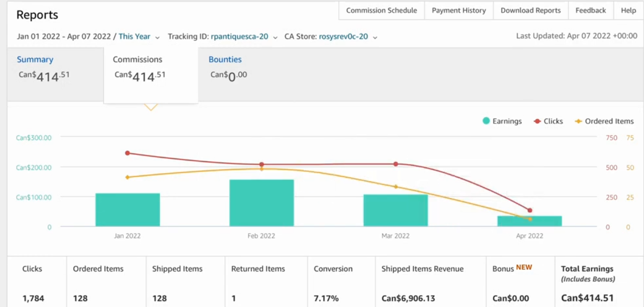644x307 pixels.
Task: Open the Payment History tab
Action: pyautogui.click(x=459, y=11)
